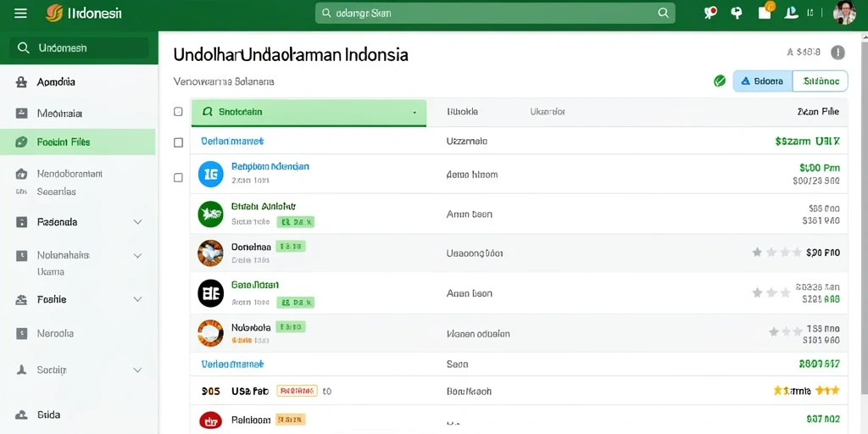Open the user avatar photo menu
The width and height of the screenshot is (868, 434).
[x=845, y=13]
